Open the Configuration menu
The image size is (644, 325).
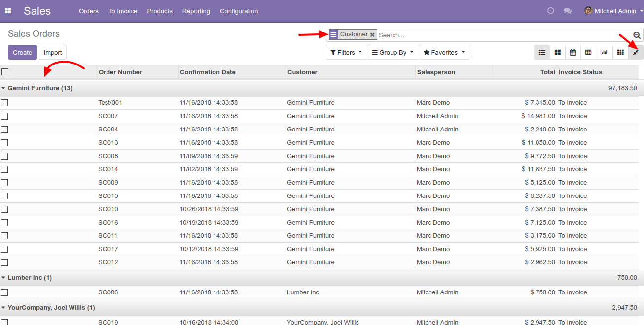pos(239,11)
